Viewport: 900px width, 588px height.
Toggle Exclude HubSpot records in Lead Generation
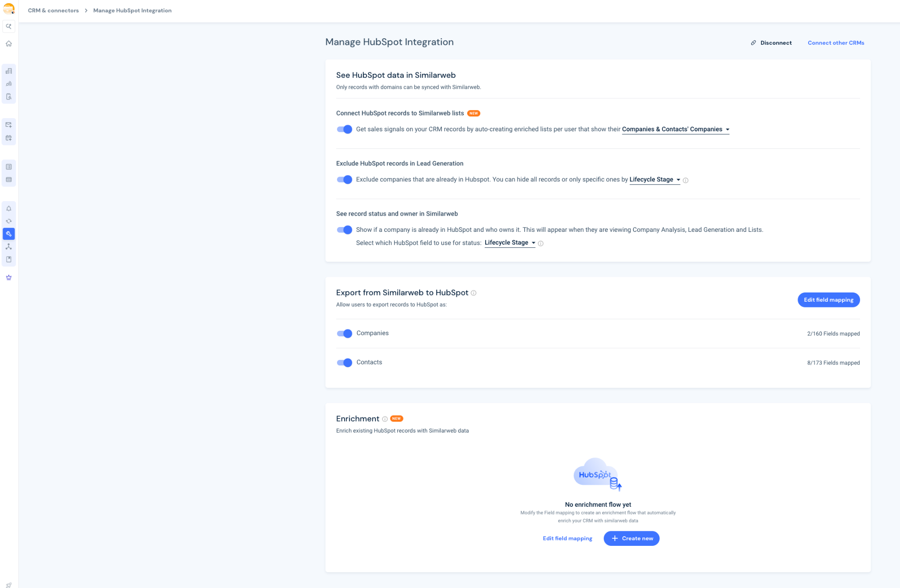[345, 180]
